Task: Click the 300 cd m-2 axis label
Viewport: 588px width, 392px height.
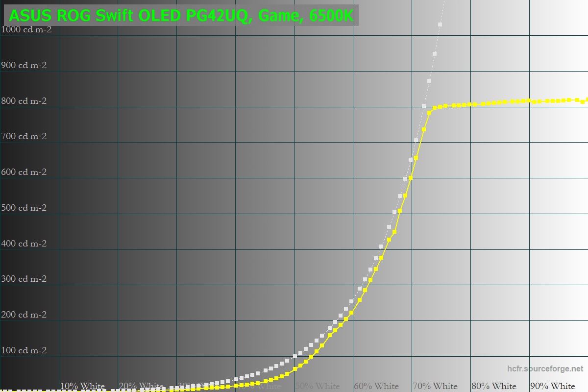Action: point(24,279)
